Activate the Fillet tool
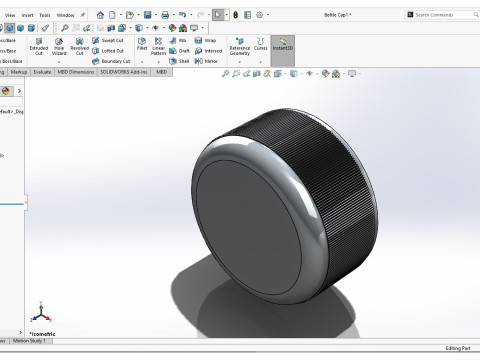Viewport: 480px width, 360px height. pos(142,44)
